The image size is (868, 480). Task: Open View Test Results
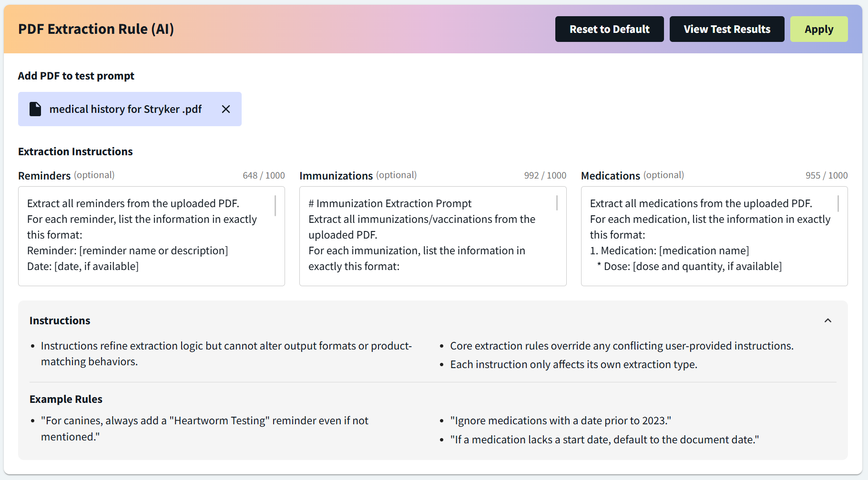tap(727, 29)
